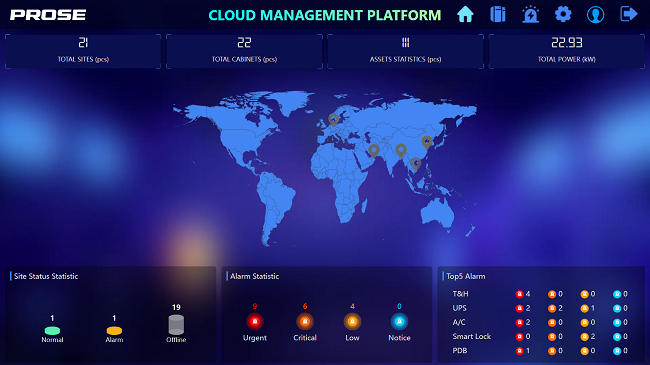Click the Urgent label
The height and width of the screenshot is (365, 650).
click(255, 338)
